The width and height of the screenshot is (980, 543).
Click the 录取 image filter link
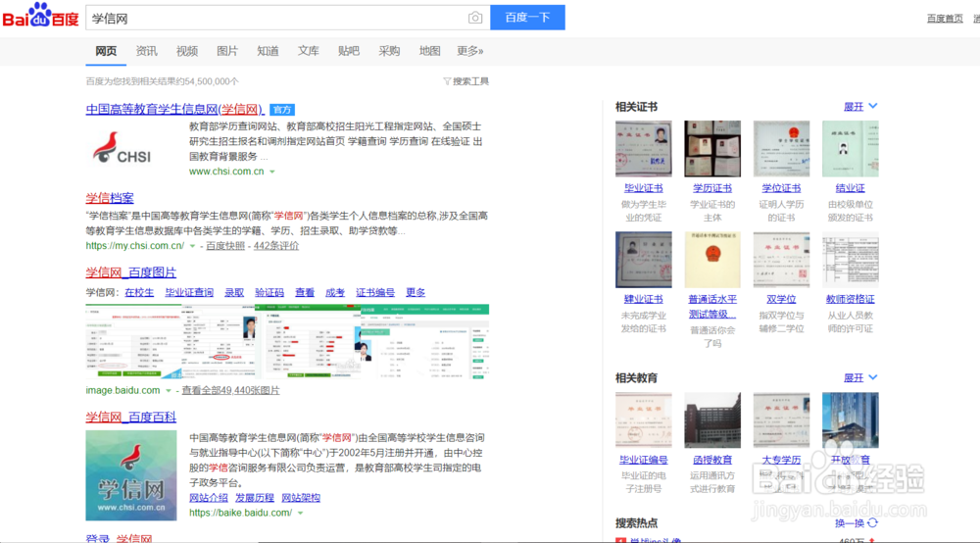[x=234, y=292]
